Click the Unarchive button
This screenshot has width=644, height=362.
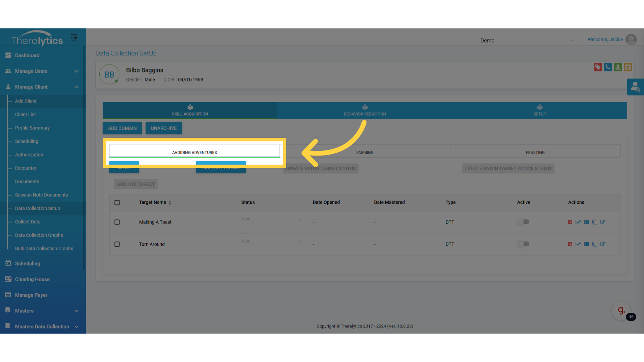click(163, 128)
